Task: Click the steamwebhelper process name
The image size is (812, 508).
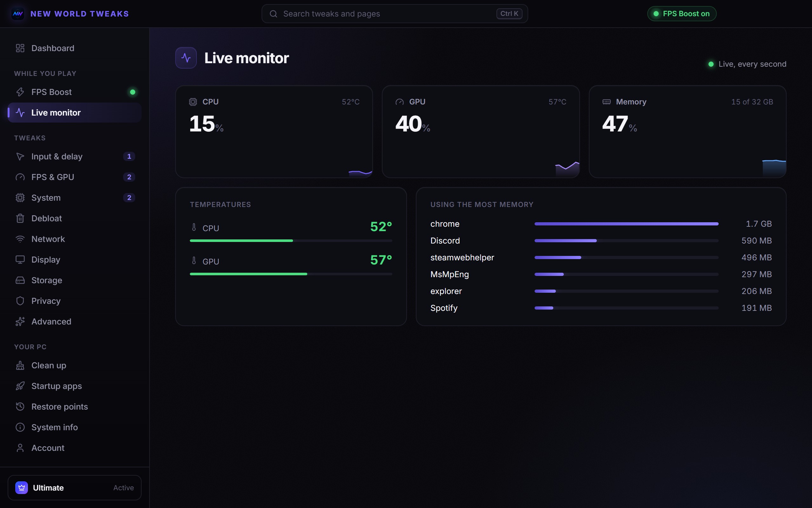Action: pos(462,257)
